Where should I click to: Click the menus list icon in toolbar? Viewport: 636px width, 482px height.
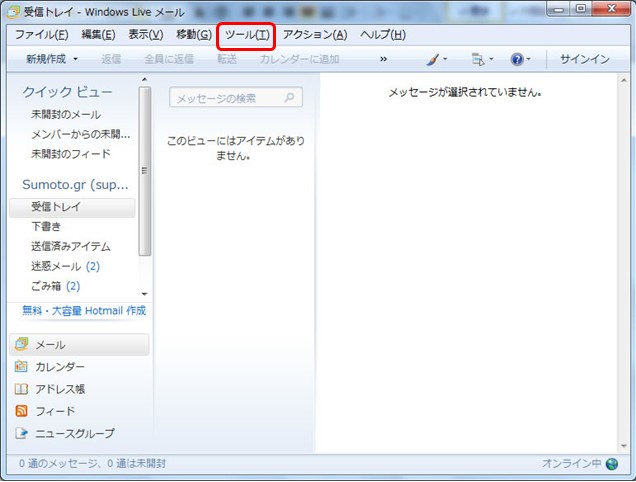click(478, 60)
